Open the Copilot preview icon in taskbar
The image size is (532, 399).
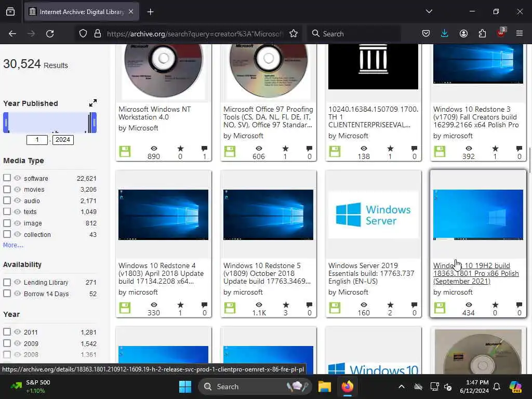pos(516,387)
